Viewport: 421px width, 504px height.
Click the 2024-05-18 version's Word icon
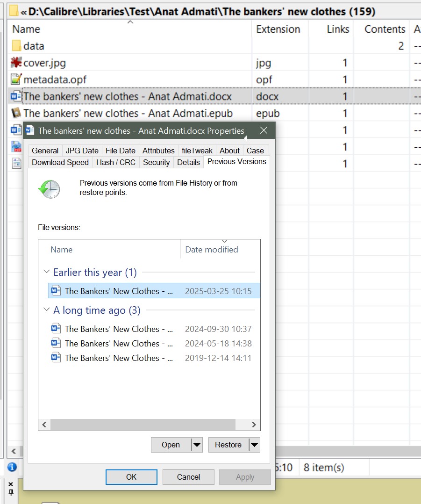coord(56,343)
